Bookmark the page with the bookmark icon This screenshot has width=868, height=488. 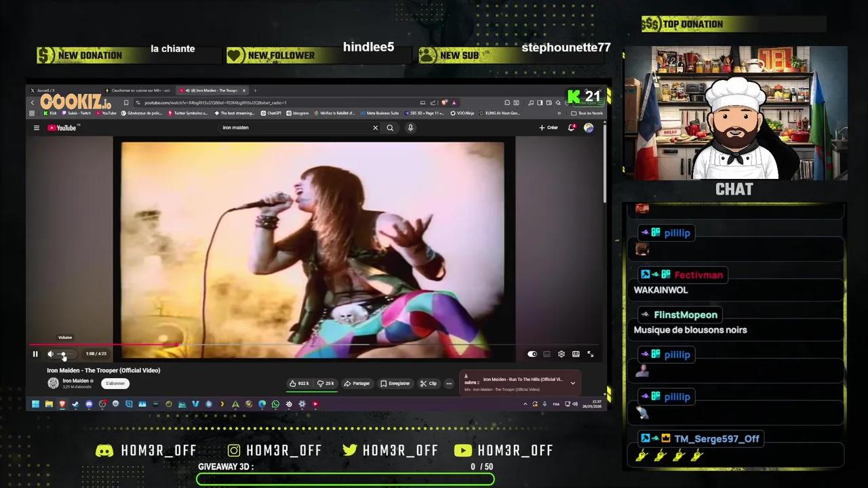tap(125, 103)
